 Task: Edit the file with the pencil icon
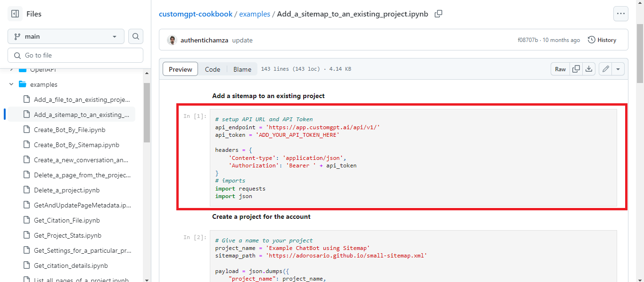606,69
